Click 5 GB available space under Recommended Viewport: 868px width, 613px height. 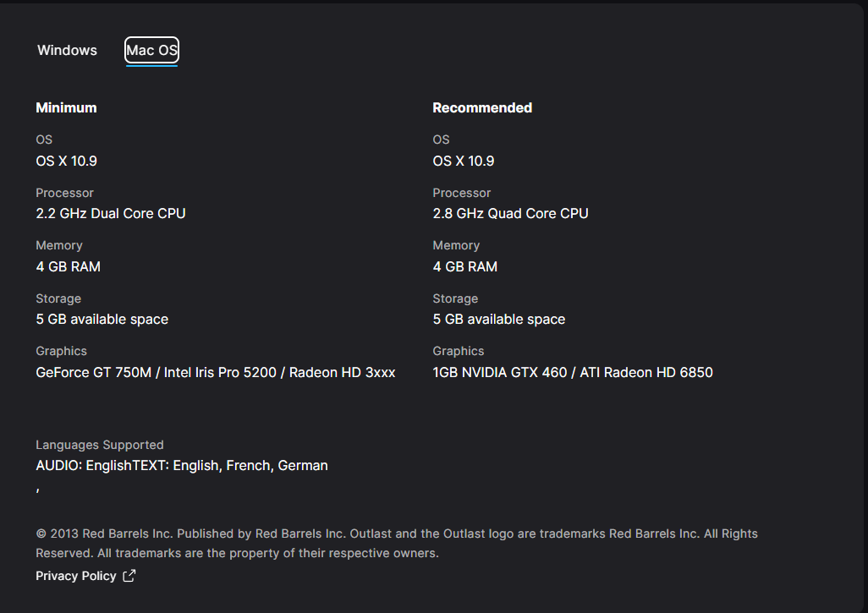(x=498, y=319)
